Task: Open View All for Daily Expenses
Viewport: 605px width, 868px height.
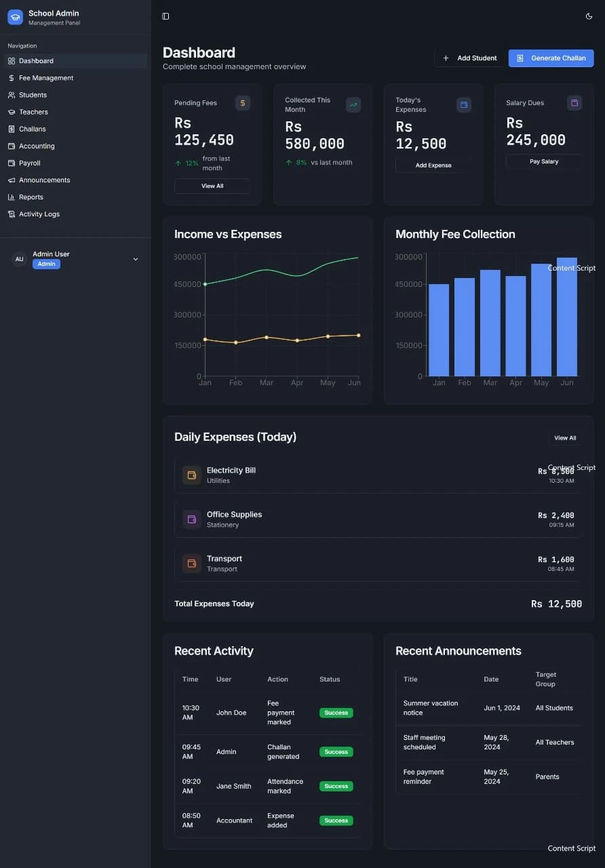Action: click(x=564, y=437)
